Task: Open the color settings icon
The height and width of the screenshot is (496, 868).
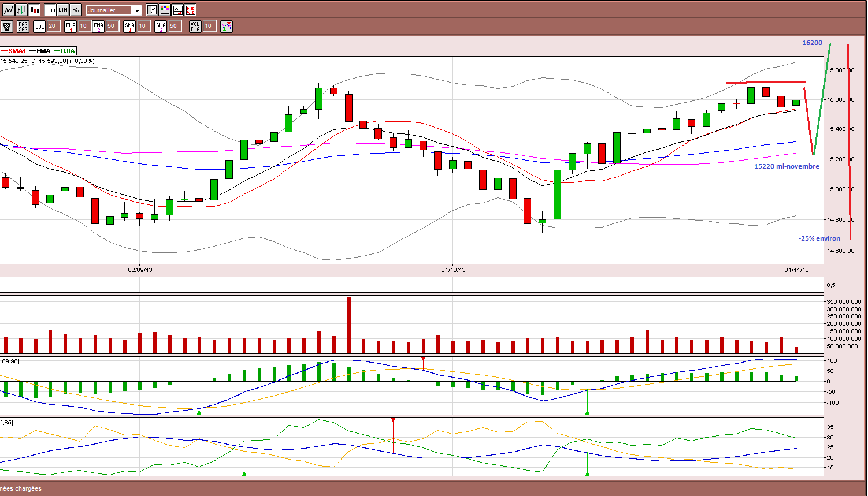Action: pos(165,10)
